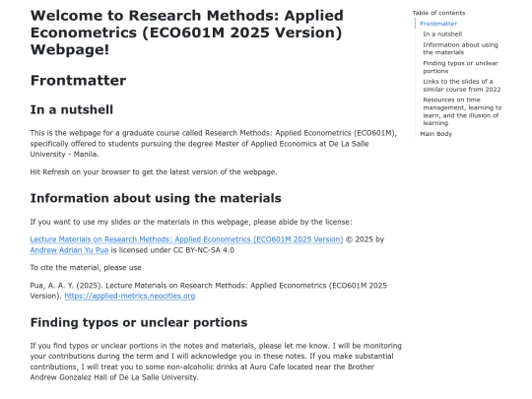This screenshot has width=532, height=399.
Task: Click the 'Frontmatter' section heading
Action: click(79, 81)
